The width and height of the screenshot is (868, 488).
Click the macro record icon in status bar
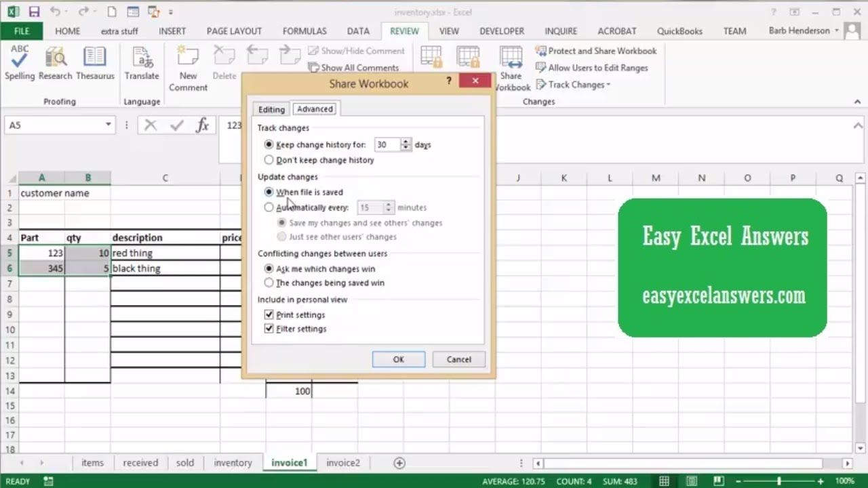click(49, 481)
